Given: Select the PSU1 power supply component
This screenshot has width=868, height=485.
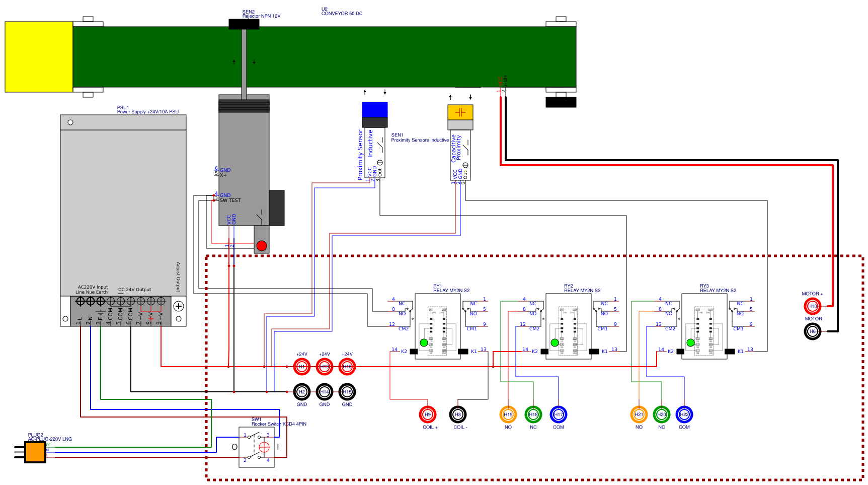Looking at the screenshot, I should coord(123,212).
